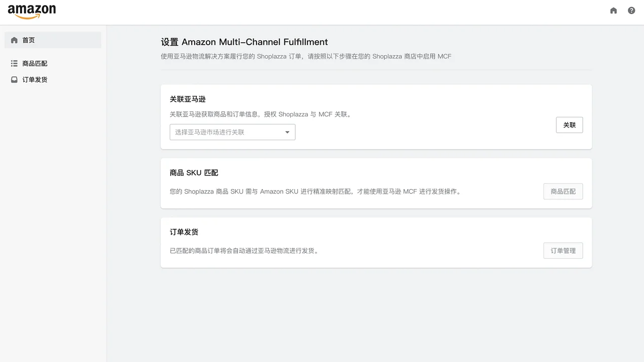Click the 设置 Amazon Multi-Channel Fulfillment heading
The image size is (644, 362).
point(245,42)
